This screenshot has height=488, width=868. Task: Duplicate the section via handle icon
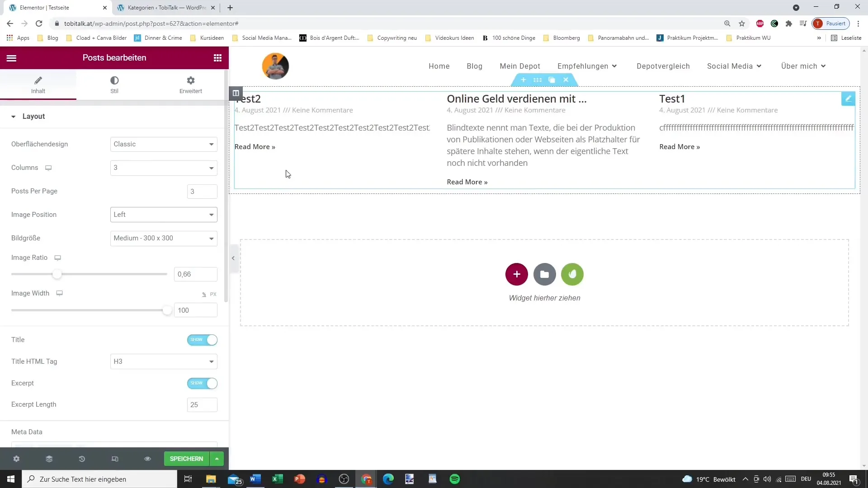552,80
